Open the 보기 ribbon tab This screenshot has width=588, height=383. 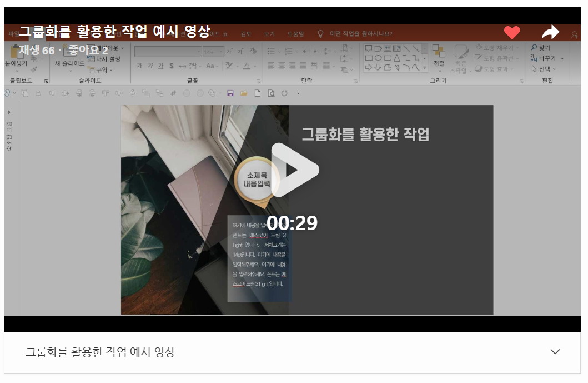click(x=269, y=34)
